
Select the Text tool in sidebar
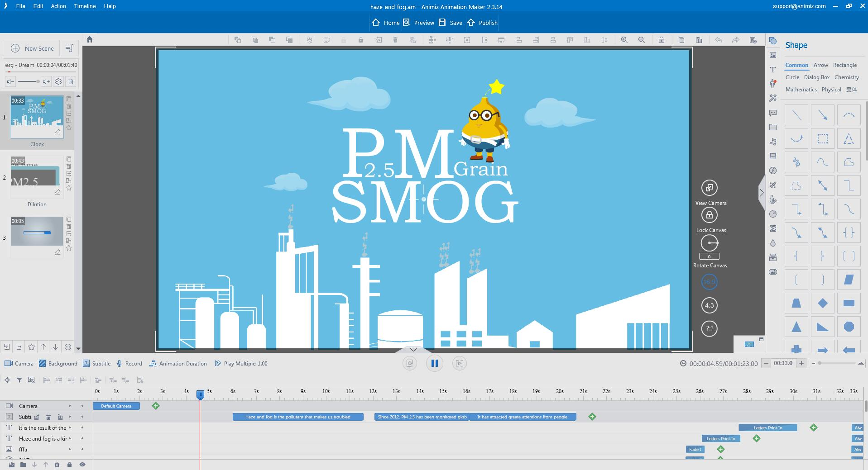773,70
